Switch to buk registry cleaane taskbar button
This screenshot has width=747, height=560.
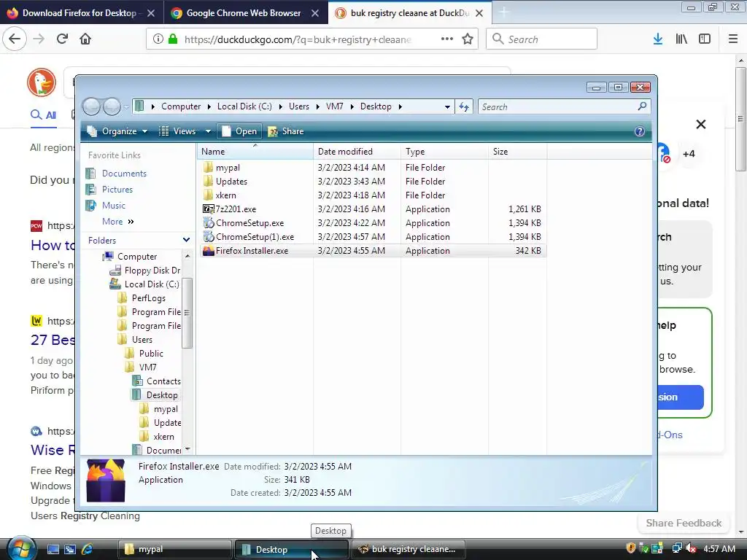[408, 549]
